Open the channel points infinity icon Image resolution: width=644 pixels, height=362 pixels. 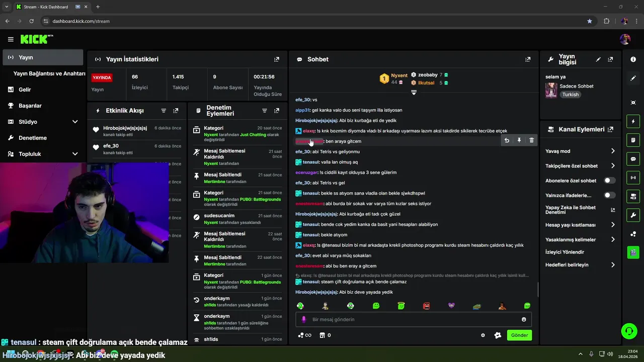click(304, 335)
